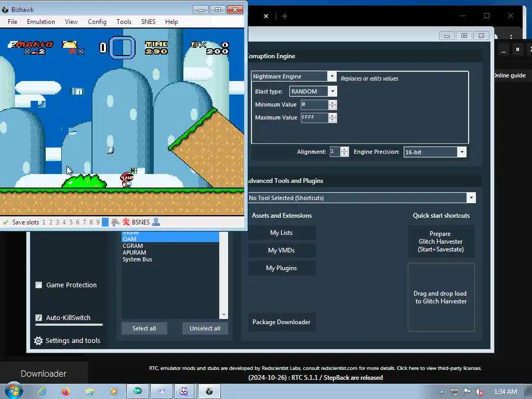
Task: Launch Internet Explorer from taskbar
Action: [42, 391]
